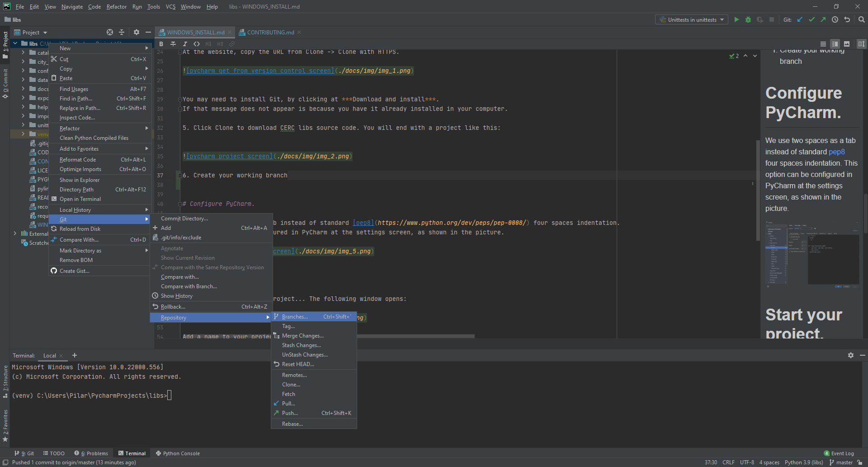Open the Python Console tool window

178,453
